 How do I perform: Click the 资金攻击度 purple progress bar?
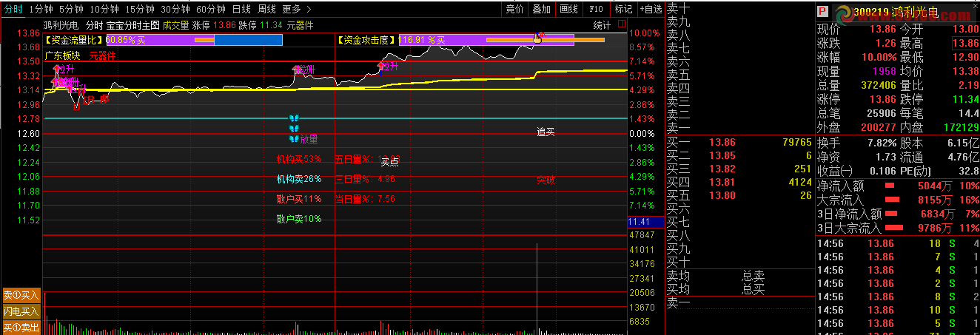486,40
